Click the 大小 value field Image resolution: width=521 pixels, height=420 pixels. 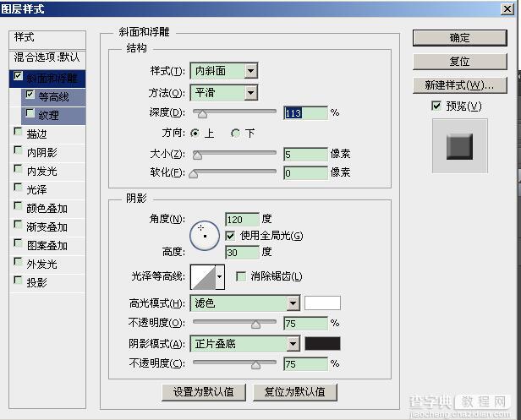pyautogui.click(x=305, y=155)
